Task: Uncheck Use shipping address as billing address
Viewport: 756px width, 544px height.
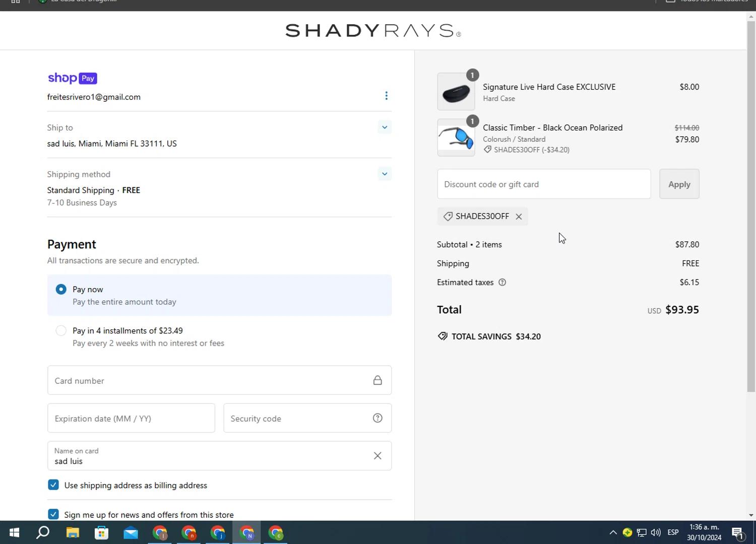Action: point(53,485)
